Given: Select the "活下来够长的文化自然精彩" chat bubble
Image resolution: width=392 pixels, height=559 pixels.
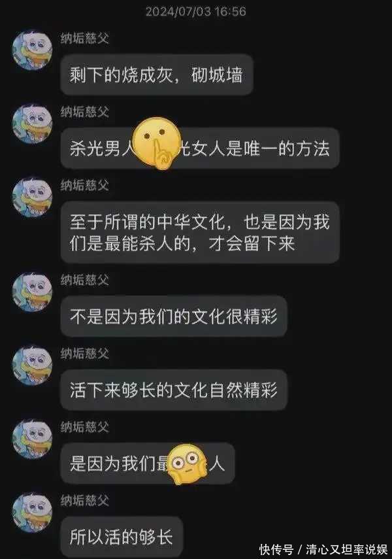Looking at the screenshot, I should 174,390.
